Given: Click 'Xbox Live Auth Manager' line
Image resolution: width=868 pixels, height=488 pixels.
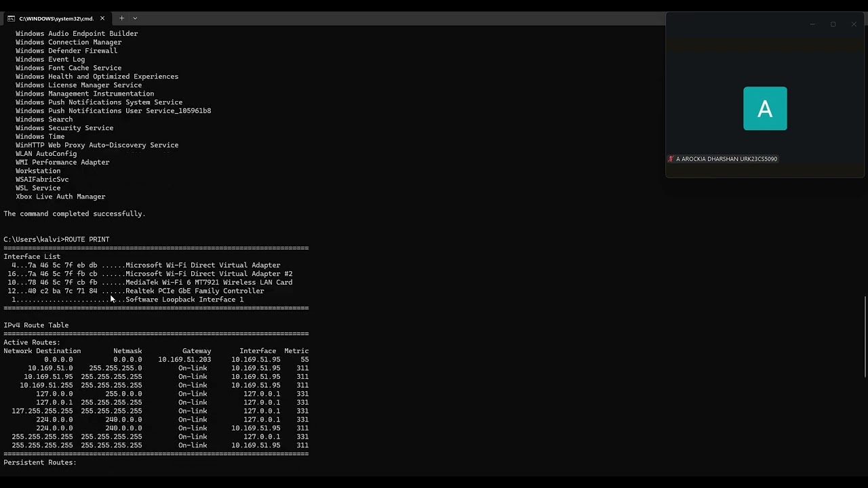Looking at the screenshot, I should (x=60, y=197).
